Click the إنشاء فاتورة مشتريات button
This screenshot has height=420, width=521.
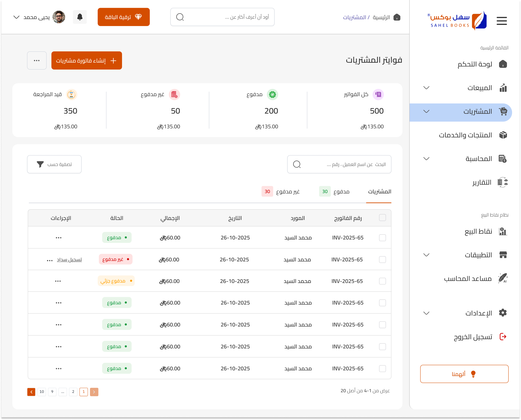coord(87,61)
